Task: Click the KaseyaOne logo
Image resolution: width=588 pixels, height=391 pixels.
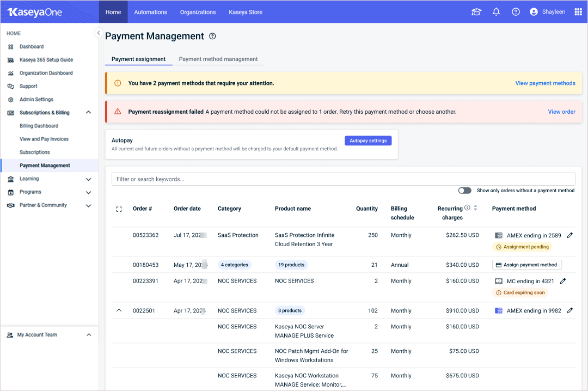Action: tap(34, 13)
